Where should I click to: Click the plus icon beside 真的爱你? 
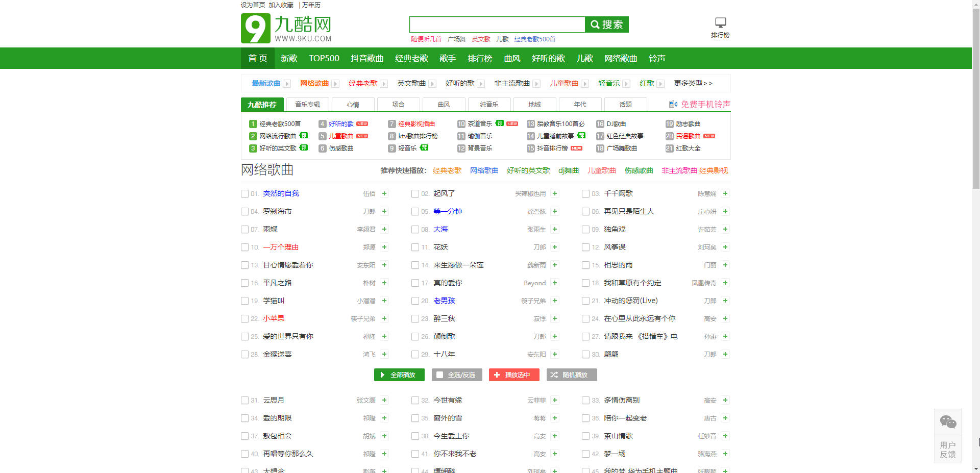555,283
